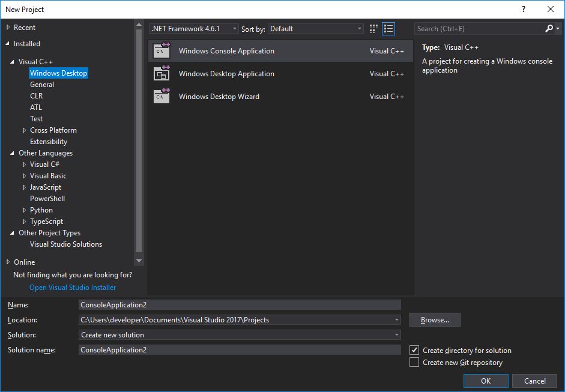Enable Create new Git repository
The width and height of the screenshot is (565, 392).
pyautogui.click(x=414, y=362)
